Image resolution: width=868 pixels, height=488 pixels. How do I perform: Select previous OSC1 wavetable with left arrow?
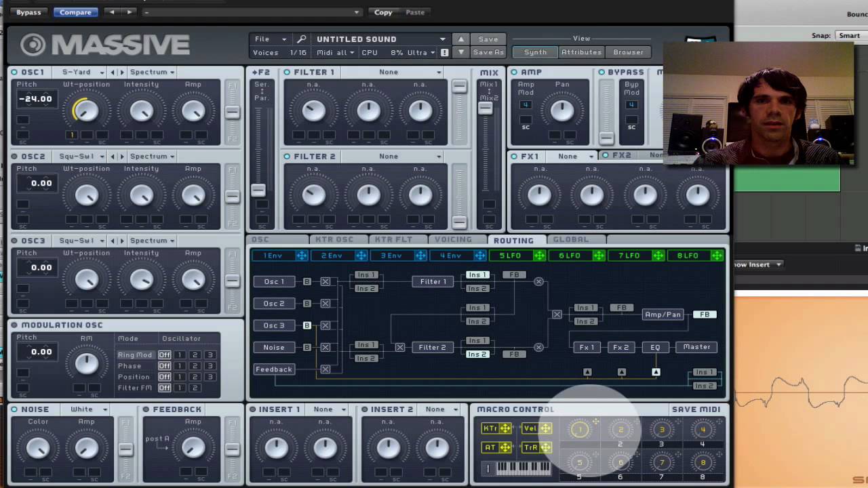coord(113,72)
